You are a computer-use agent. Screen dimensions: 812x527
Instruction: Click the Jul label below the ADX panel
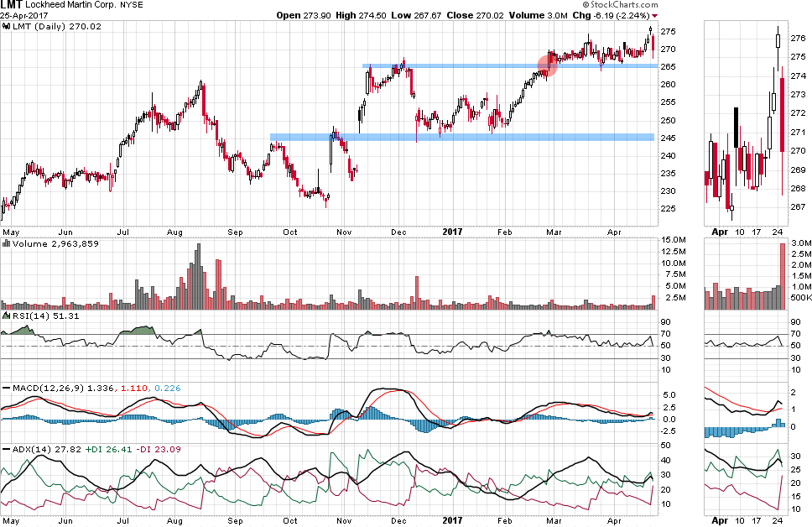(122, 521)
